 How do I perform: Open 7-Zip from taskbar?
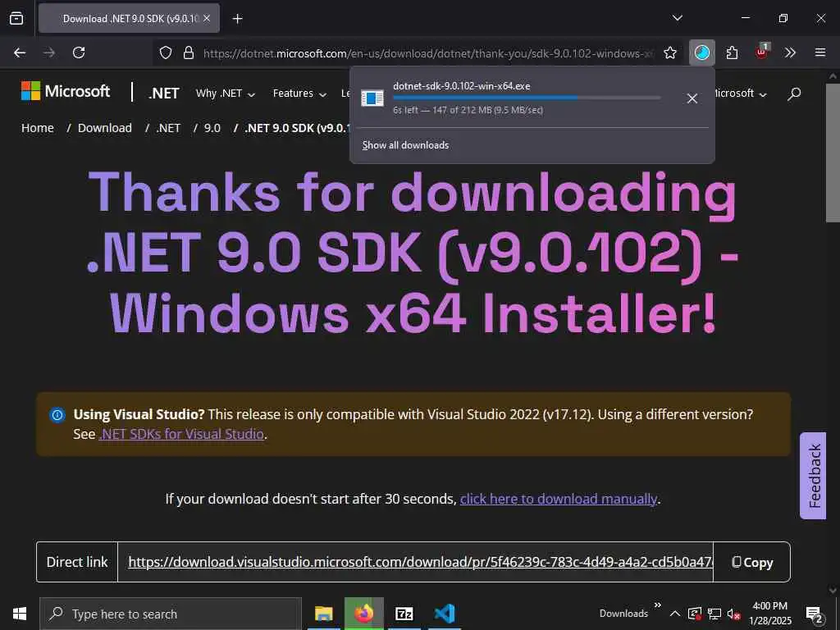(x=404, y=614)
